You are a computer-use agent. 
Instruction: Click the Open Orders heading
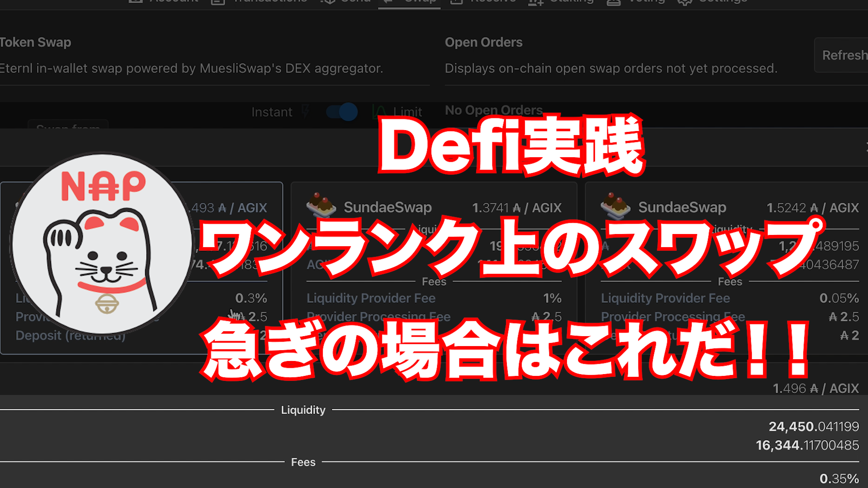tap(483, 42)
